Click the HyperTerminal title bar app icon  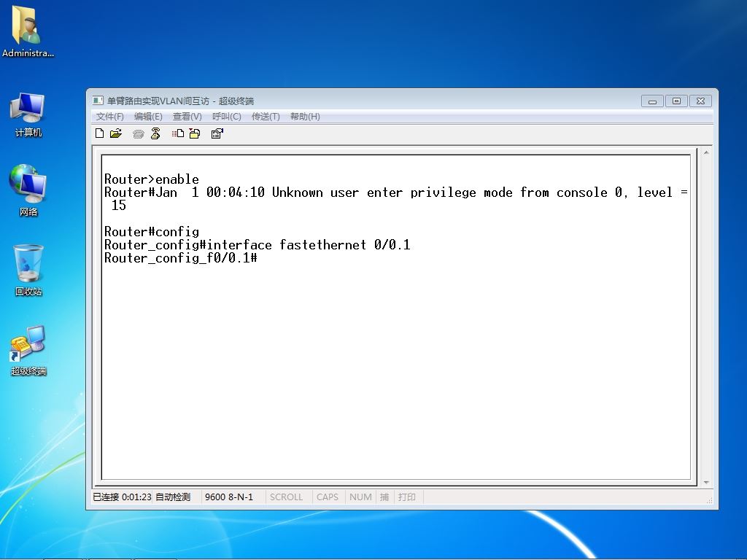tap(98, 101)
